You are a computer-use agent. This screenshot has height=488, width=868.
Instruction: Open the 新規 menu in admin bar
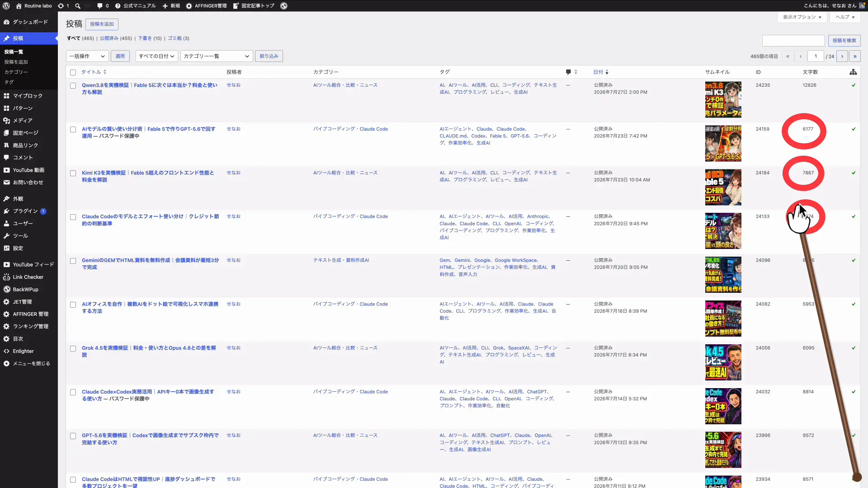(171, 6)
